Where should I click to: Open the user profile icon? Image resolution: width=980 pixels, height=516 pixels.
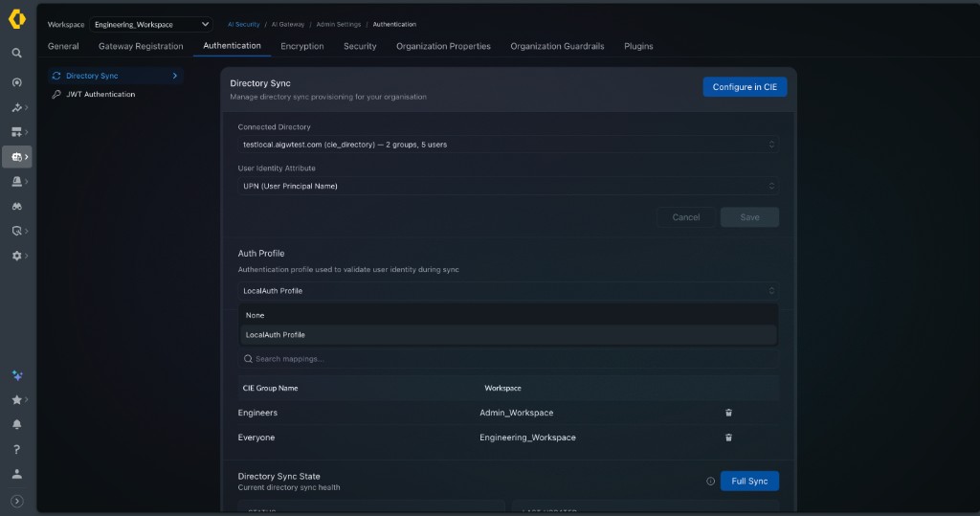(x=17, y=474)
